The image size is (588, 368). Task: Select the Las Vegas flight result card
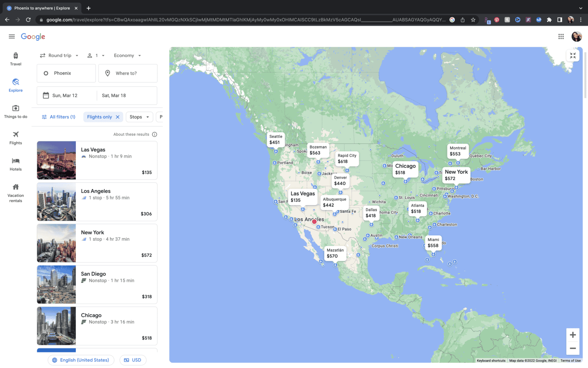97,160
